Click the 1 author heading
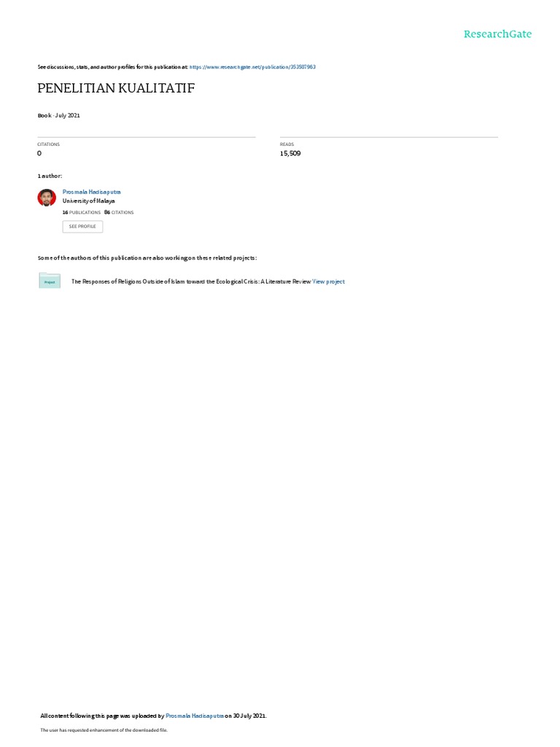 click(x=50, y=176)
